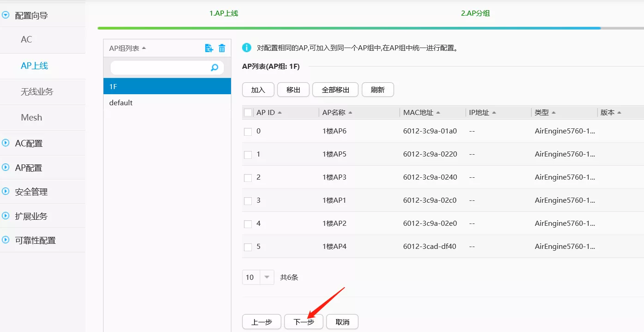Viewport: 644px width, 332px height.
Task: Tick the checkbox for 1楼AP6 row
Action: click(248, 132)
